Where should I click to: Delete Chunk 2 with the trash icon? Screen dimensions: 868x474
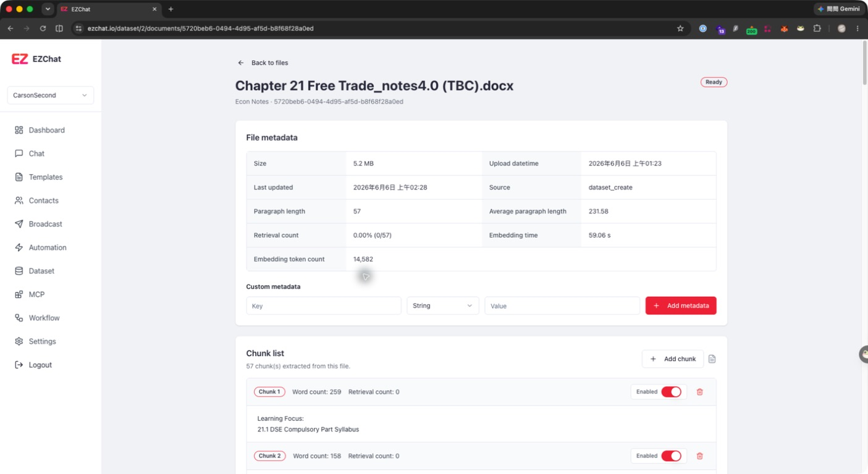click(x=700, y=456)
